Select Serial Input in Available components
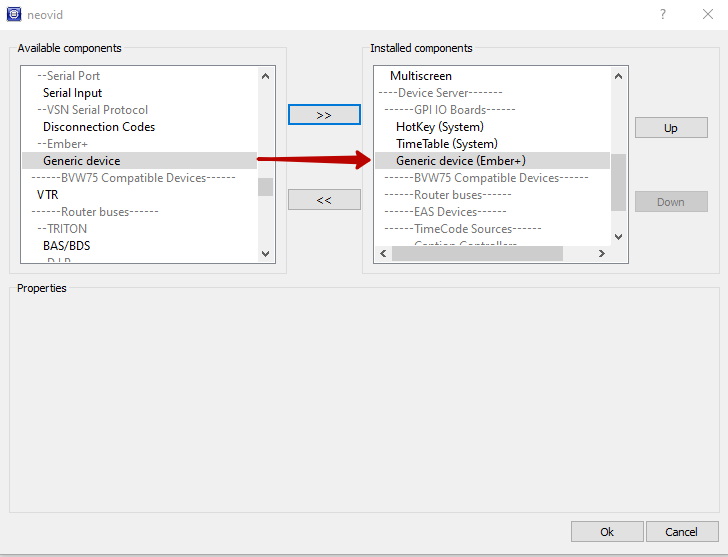Screen dimensions: 728x557 click(x=139, y=93)
